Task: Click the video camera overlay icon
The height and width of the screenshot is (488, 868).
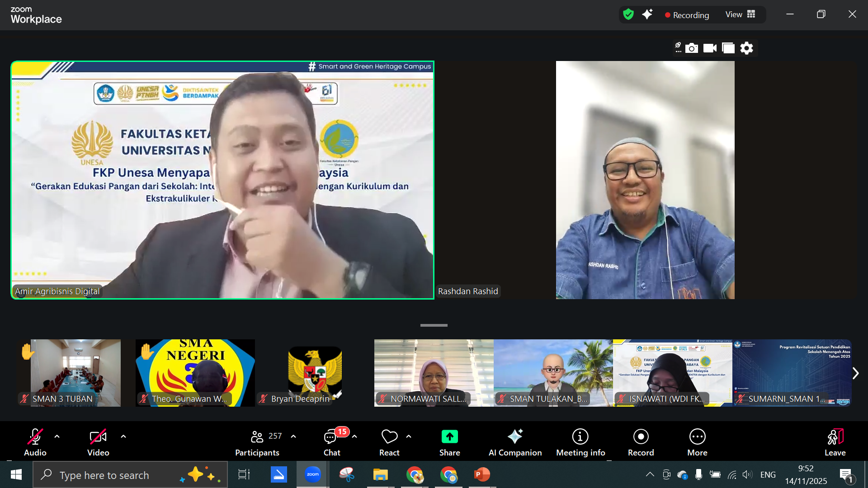Action: click(710, 48)
